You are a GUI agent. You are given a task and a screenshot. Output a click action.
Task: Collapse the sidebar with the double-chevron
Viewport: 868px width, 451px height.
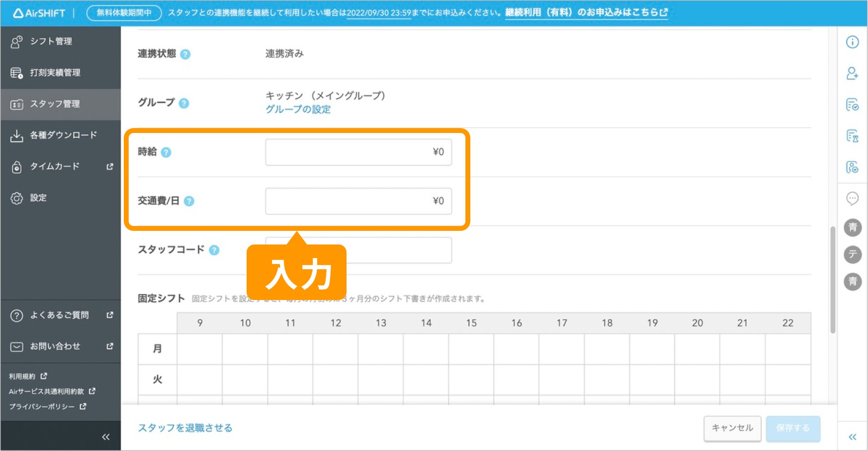click(106, 436)
